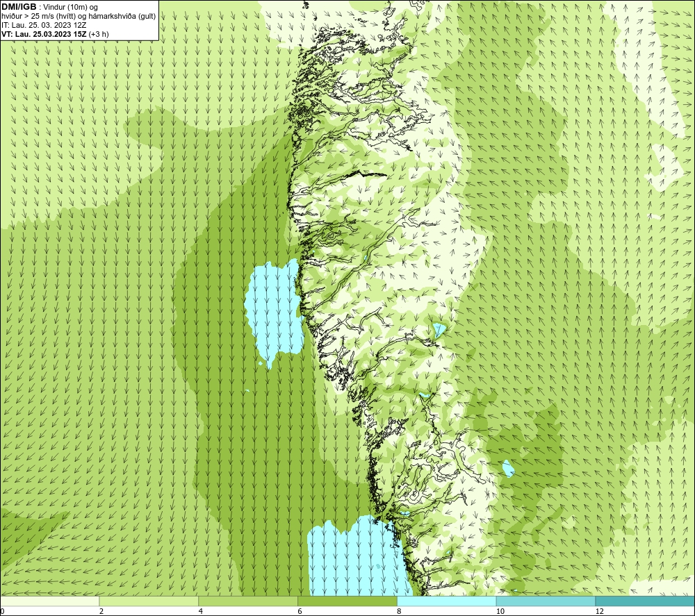Click the legend label '6'
The width and height of the screenshot is (695, 616).
[x=300, y=612]
